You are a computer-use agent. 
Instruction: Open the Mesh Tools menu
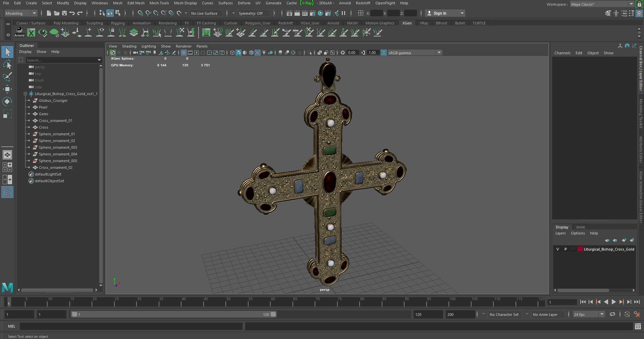click(159, 3)
